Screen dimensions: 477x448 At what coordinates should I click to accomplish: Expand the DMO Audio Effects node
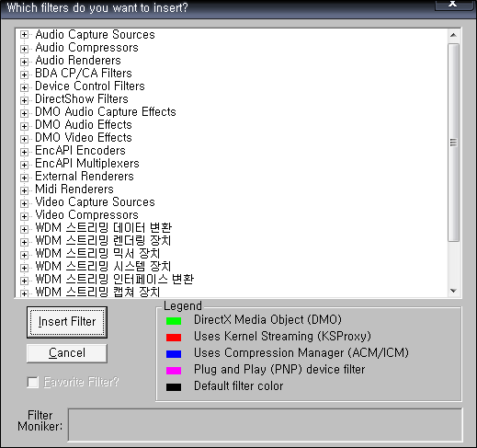24,126
